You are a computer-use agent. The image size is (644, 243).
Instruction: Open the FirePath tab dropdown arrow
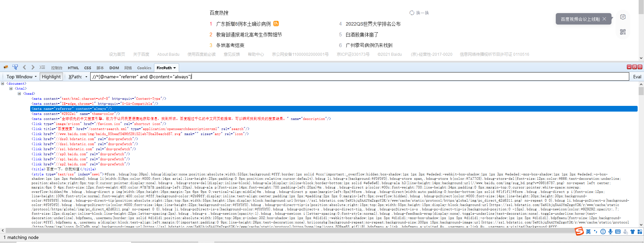click(174, 68)
